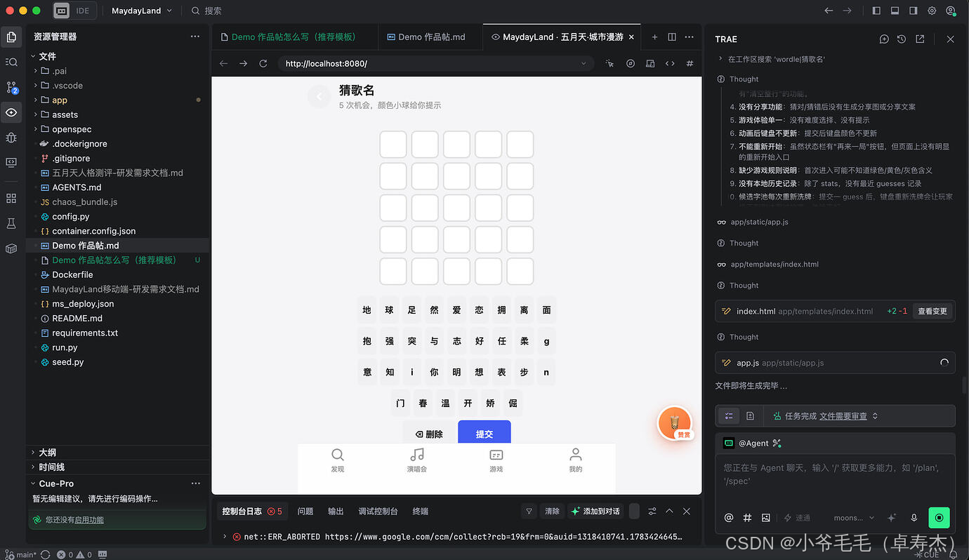Toggle the task list view in chat
The image size is (969, 560).
[729, 416]
